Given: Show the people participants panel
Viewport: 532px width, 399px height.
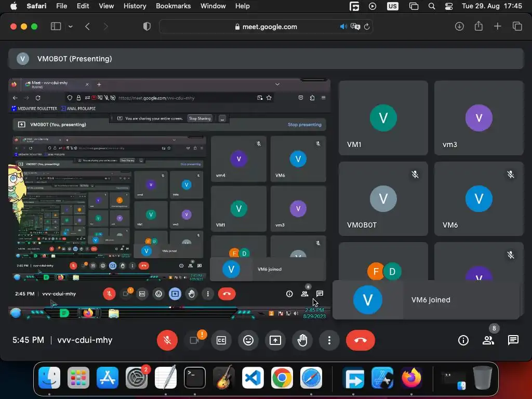Looking at the screenshot, I should click(488, 340).
